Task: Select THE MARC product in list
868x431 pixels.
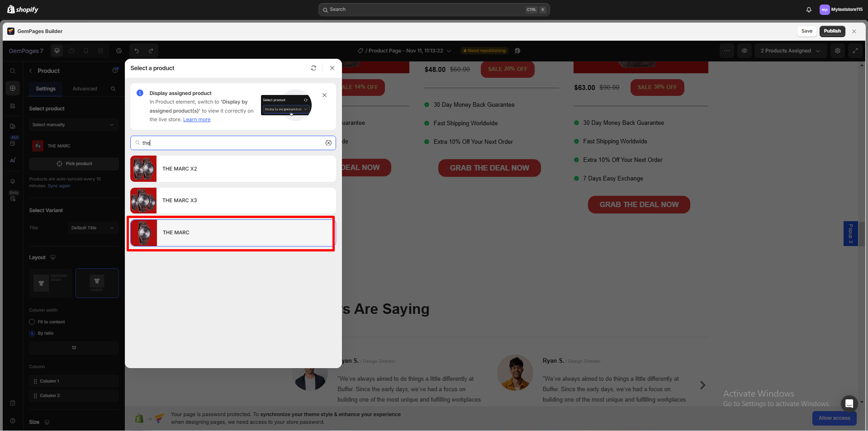Action: point(233,233)
